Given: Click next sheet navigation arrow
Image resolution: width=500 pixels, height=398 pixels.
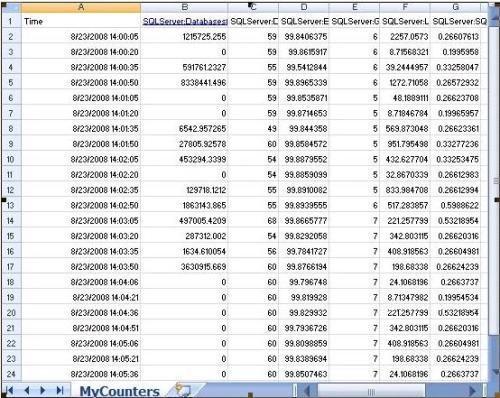Looking at the screenshot, I should pyautogui.click(x=43, y=390).
